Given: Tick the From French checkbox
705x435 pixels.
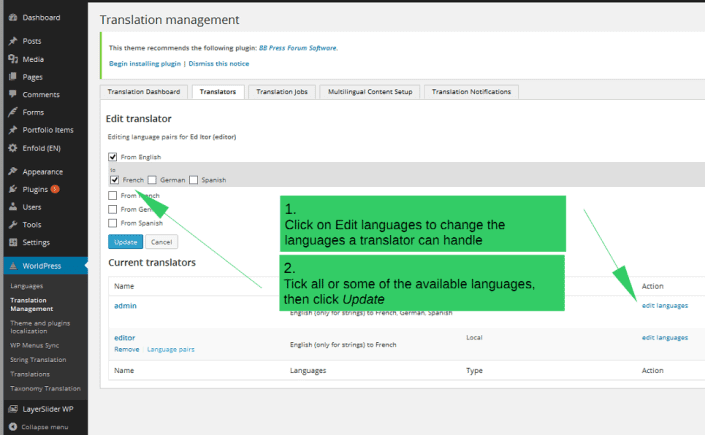Looking at the screenshot, I should pyautogui.click(x=112, y=195).
